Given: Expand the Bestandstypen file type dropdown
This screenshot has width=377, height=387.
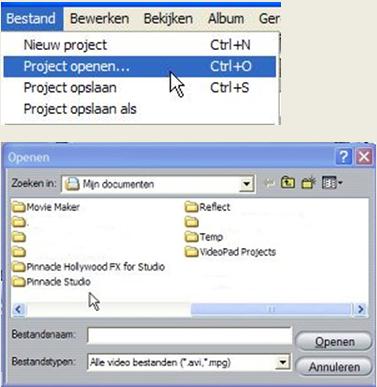Looking at the screenshot, I should (x=283, y=362).
